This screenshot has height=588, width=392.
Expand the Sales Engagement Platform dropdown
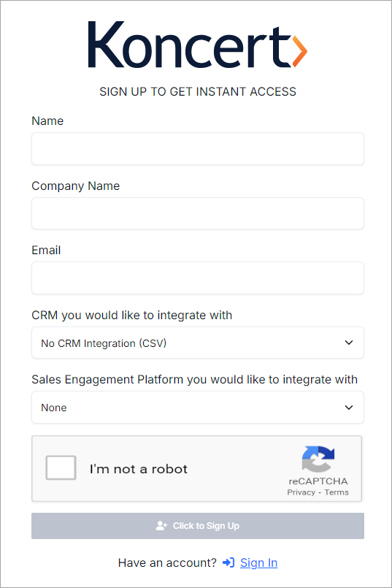click(198, 408)
